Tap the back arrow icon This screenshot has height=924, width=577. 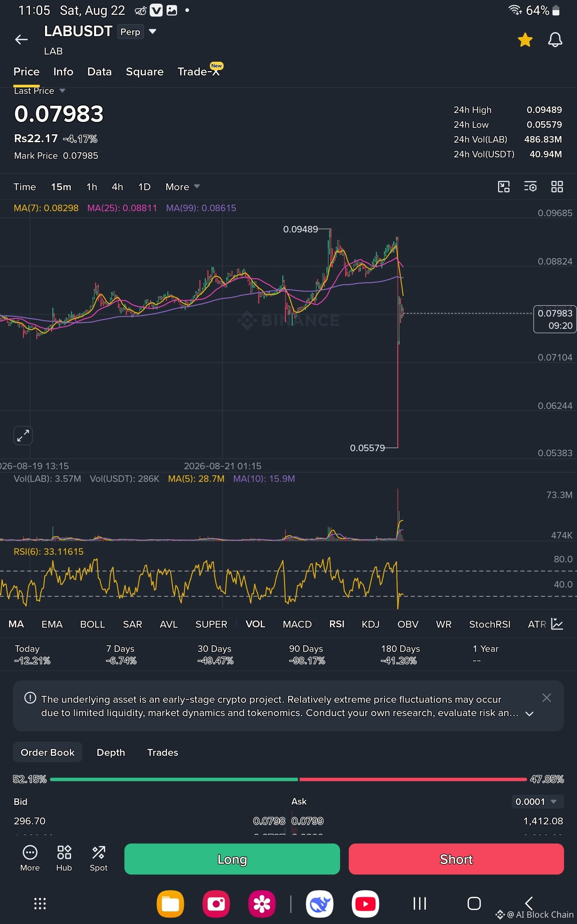click(21, 39)
